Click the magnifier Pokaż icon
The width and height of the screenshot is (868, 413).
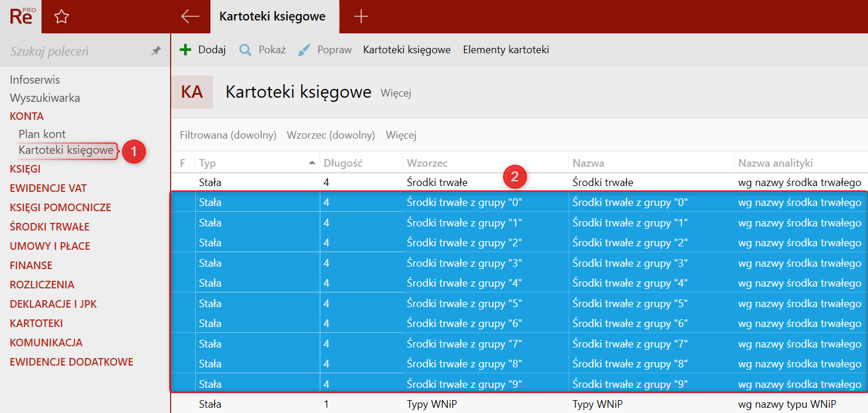point(245,50)
